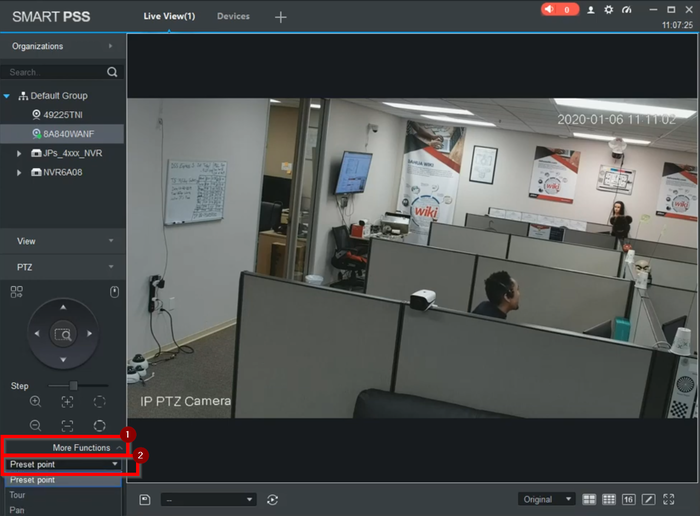Screen dimensions: 700x516
Task: Open the Original aspect ratio dropdown
Action: point(546,499)
